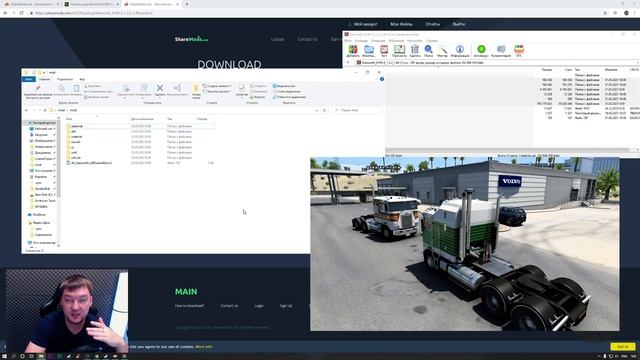Click the truck screenshot image
The image size is (640, 360).
464,244
